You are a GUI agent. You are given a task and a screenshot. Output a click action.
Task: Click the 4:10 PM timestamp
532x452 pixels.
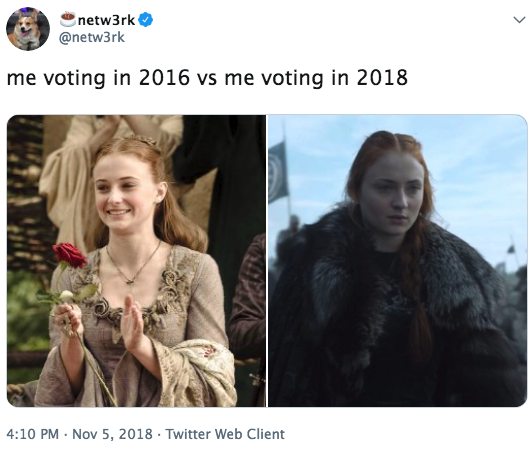pos(33,434)
